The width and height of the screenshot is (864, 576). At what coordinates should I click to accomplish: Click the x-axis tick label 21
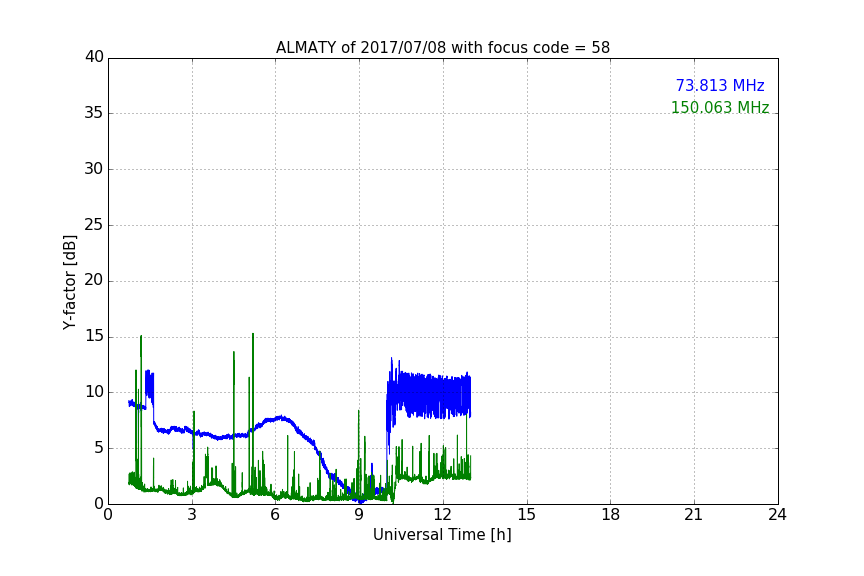click(x=694, y=515)
